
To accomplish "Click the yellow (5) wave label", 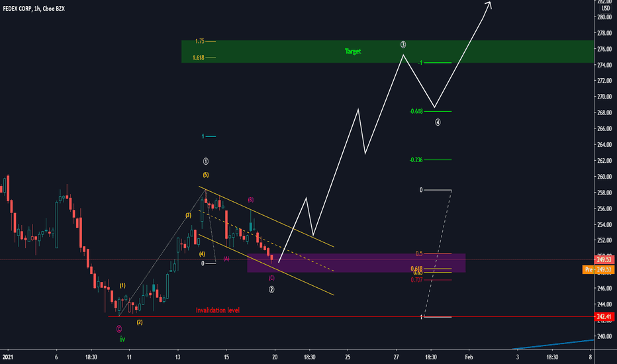I will (x=206, y=175).
